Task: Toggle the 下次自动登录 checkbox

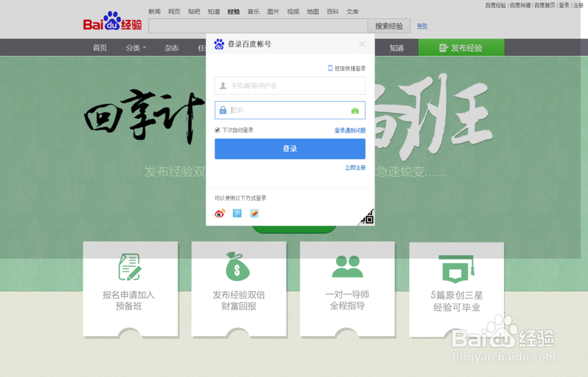Action: [217, 130]
